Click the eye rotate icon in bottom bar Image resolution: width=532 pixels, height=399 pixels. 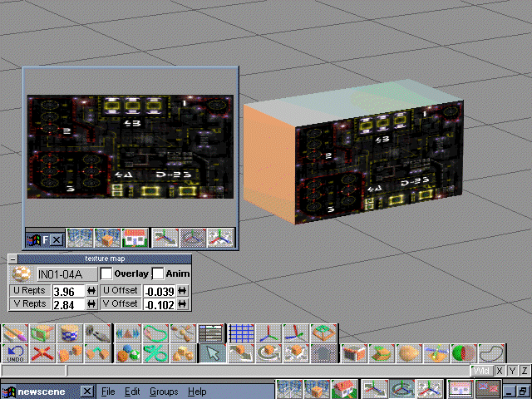401,389
